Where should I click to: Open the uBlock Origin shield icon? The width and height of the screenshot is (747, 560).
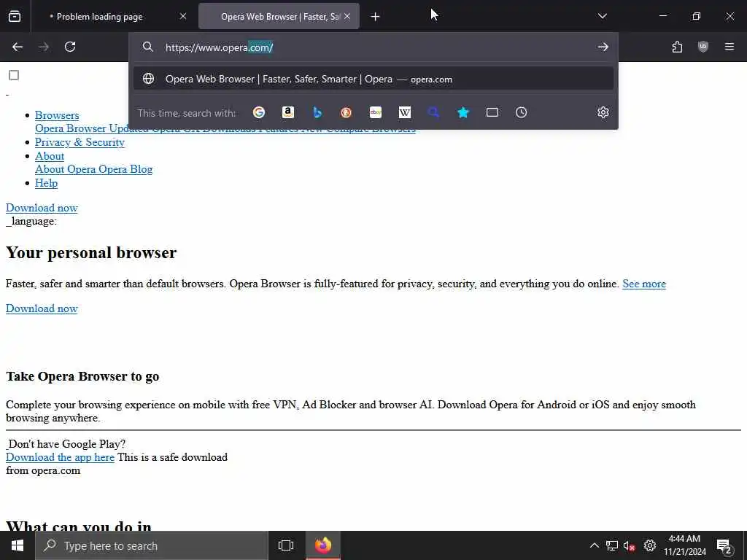[703, 47]
